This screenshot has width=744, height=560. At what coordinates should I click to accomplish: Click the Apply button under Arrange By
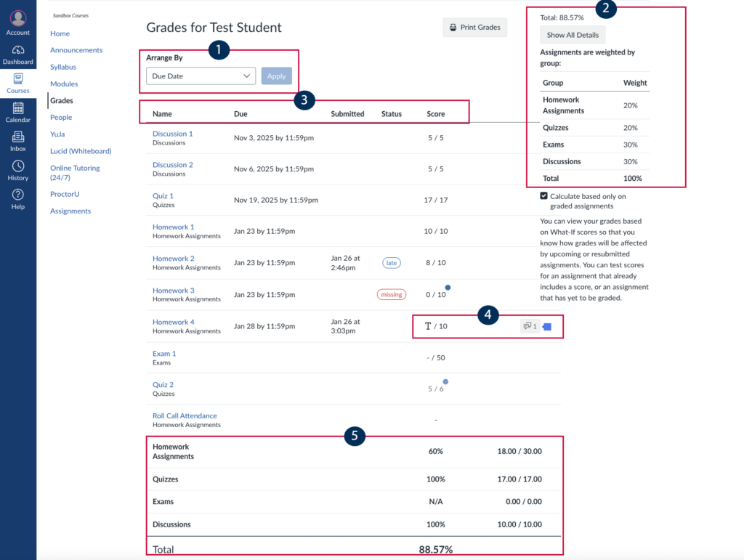tap(276, 75)
